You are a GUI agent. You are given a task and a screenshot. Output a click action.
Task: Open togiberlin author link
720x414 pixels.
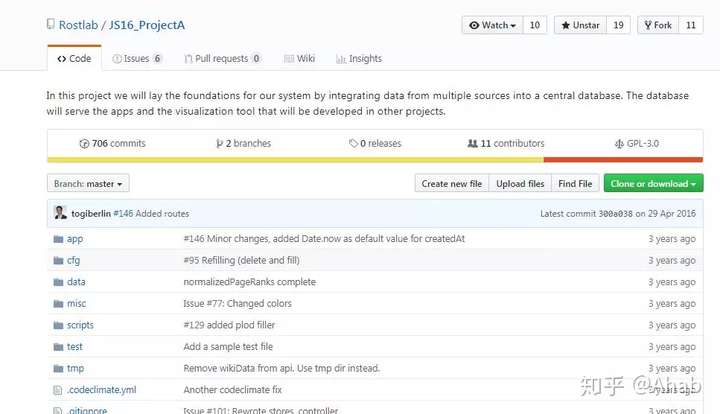91,213
